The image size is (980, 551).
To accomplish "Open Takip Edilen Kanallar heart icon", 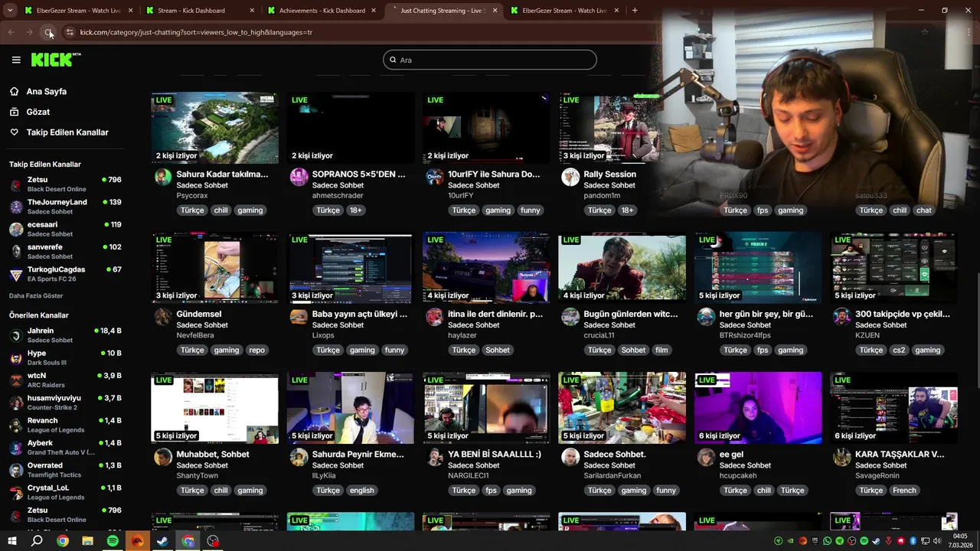I will tap(14, 132).
